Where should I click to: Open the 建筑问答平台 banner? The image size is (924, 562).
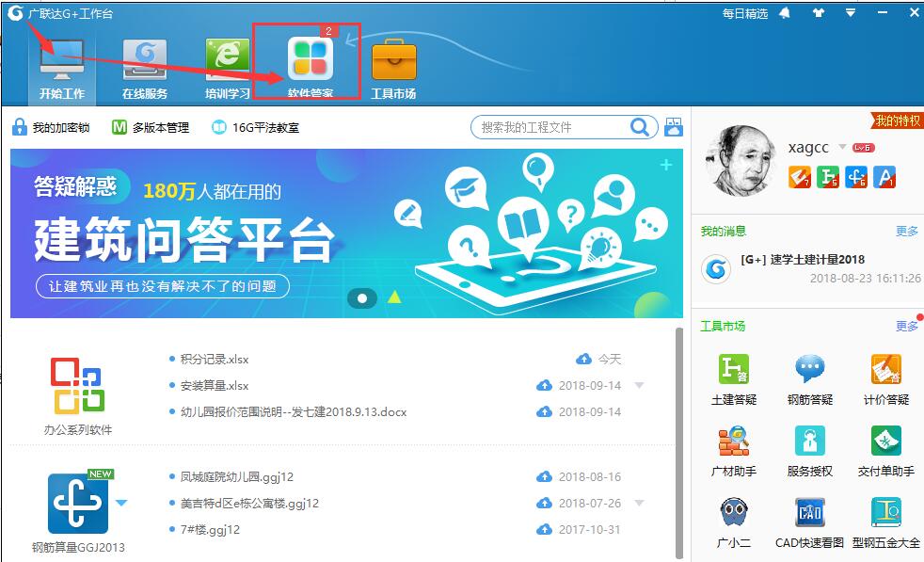pyautogui.click(x=346, y=233)
